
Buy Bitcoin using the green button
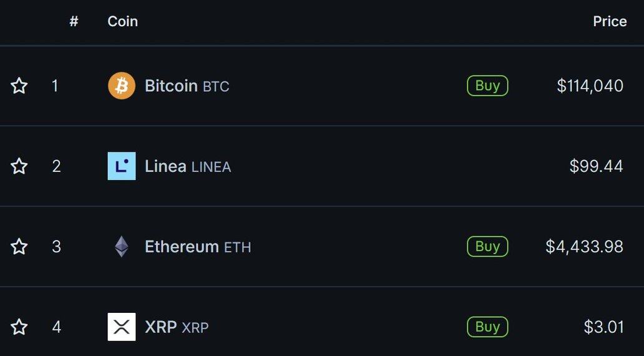click(x=487, y=86)
